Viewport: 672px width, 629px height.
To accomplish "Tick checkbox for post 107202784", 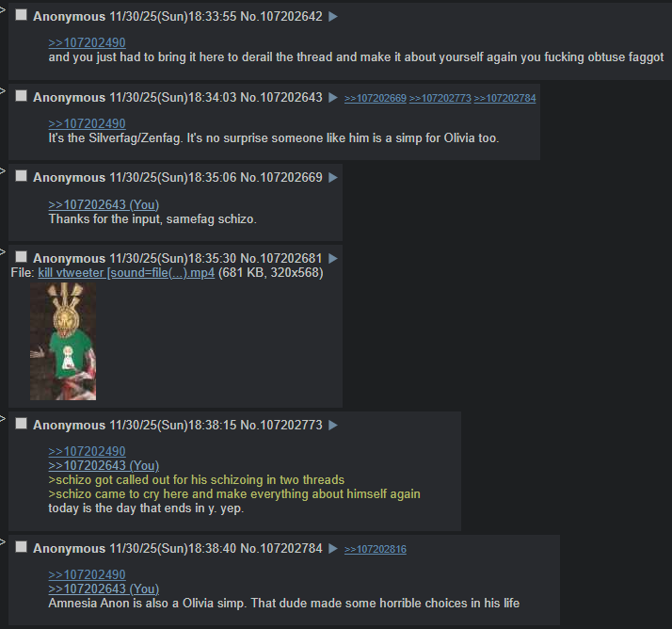I will click(21, 547).
